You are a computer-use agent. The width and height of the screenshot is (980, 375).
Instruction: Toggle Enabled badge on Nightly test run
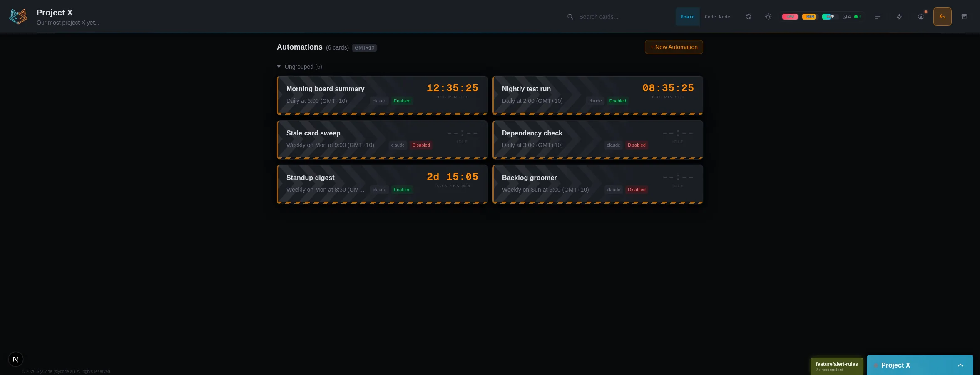coord(618,101)
